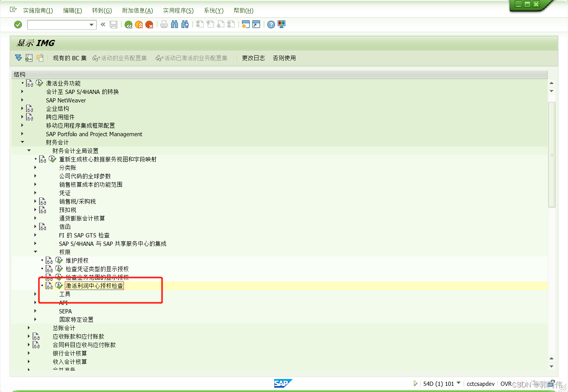The height and width of the screenshot is (392, 568).
Task: Click the vertical scrollbar thumb of the tree
Action: coord(552,155)
